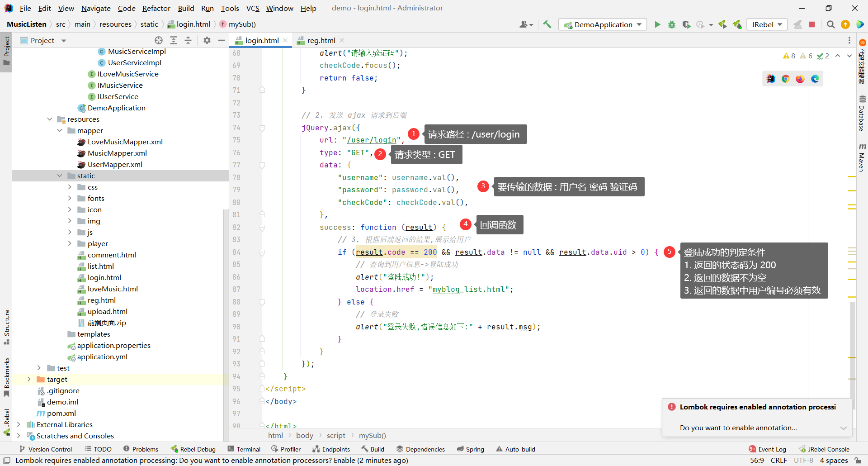Expand the css folder
868x466 pixels.
coord(70,187)
